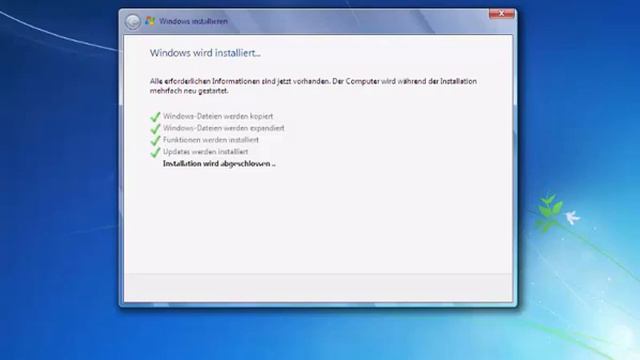Click the heading 'Windows wird installiert...'
Image resolution: width=640 pixels, height=360 pixels.
coord(205,53)
